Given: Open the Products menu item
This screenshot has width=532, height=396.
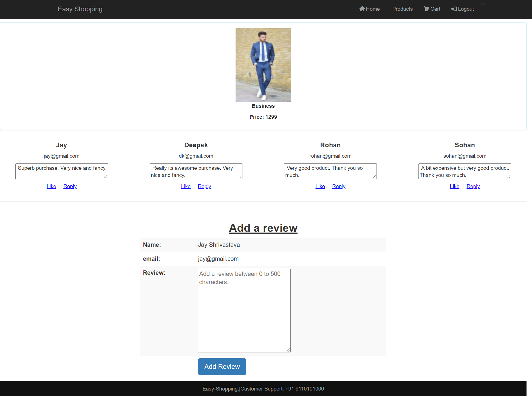Looking at the screenshot, I should click(402, 9).
